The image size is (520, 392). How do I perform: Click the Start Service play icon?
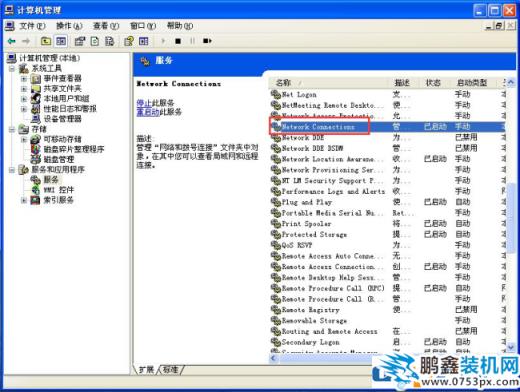click(x=163, y=41)
